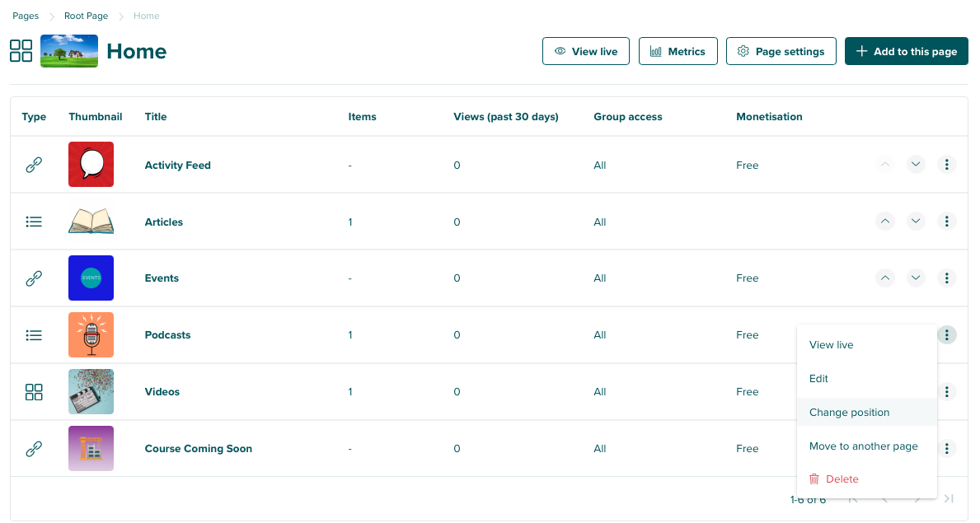Open three-dot menu for Events row
The width and height of the screenshot is (980, 523).
[947, 278]
